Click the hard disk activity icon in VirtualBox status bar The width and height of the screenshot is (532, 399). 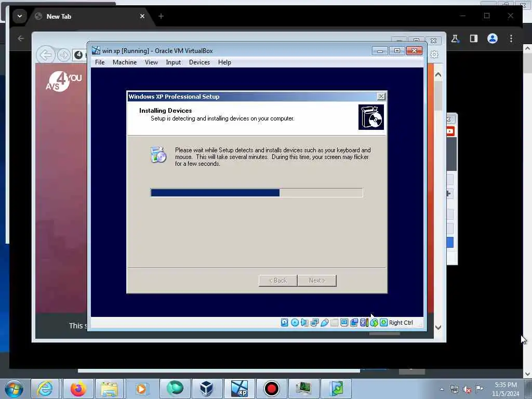pyautogui.click(x=284, y=323)
